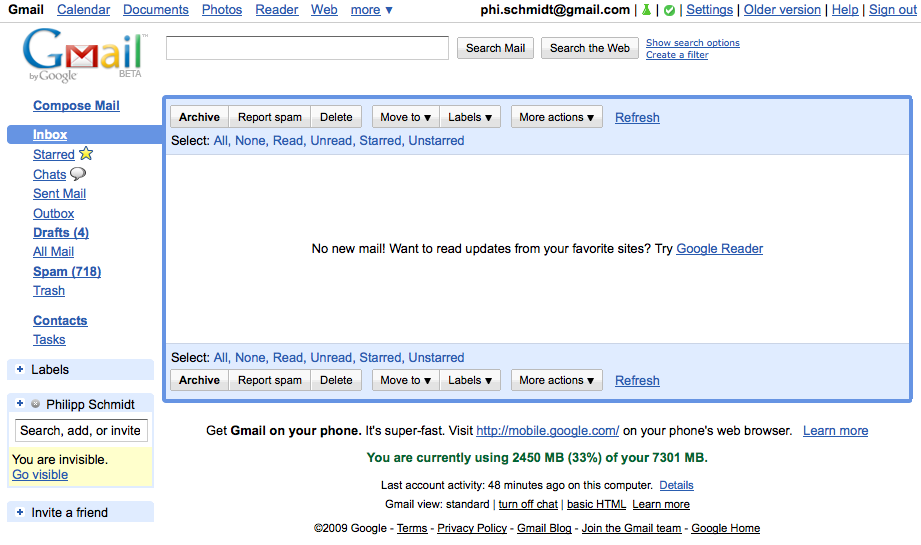Click the bottom Report spam button

pos(270,380)
